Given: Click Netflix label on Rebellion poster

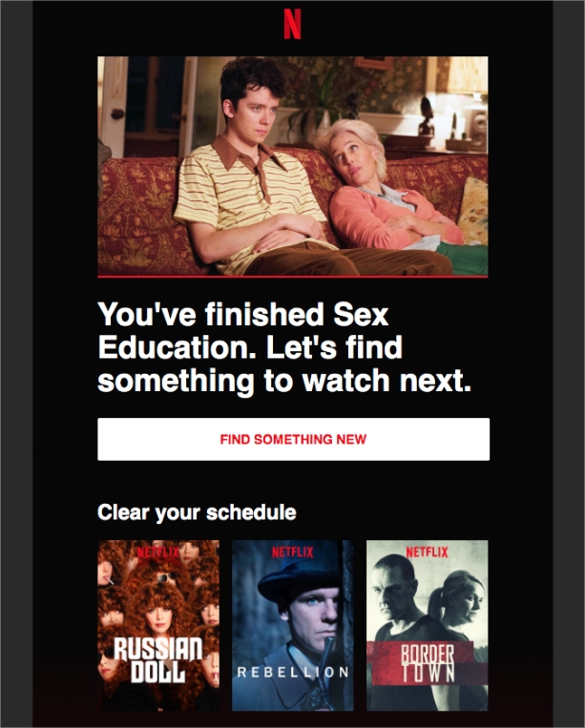Looking at the screenshot, I should pos(292,552).
